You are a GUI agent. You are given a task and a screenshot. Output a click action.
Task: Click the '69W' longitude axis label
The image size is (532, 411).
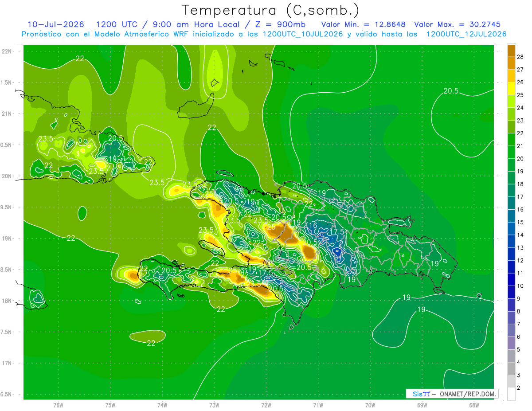tap(422, 405)
